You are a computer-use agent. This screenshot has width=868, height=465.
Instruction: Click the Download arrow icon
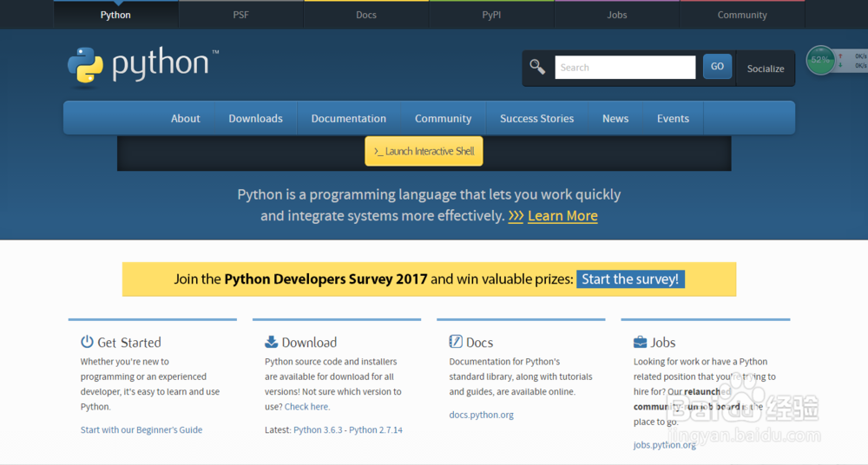271,342
